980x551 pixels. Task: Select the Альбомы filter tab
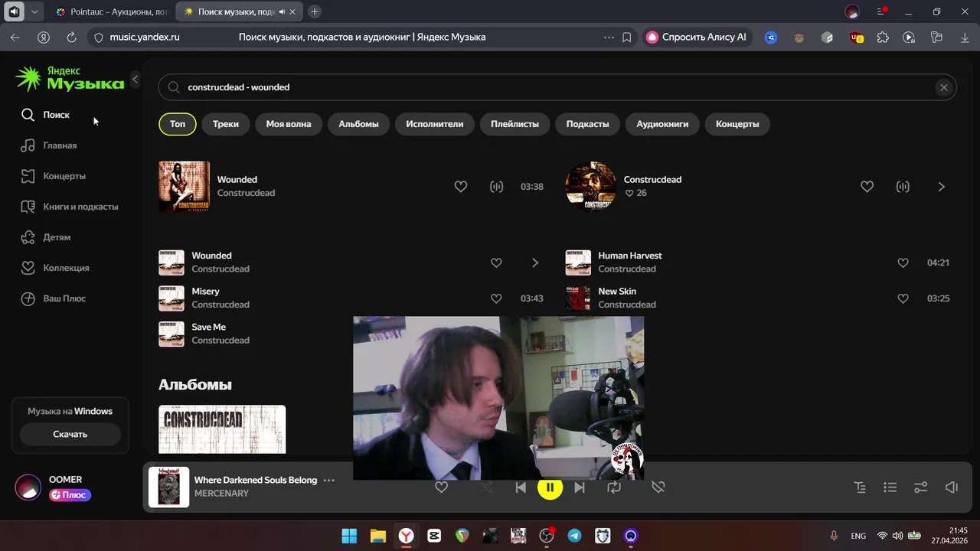[358, 124]
